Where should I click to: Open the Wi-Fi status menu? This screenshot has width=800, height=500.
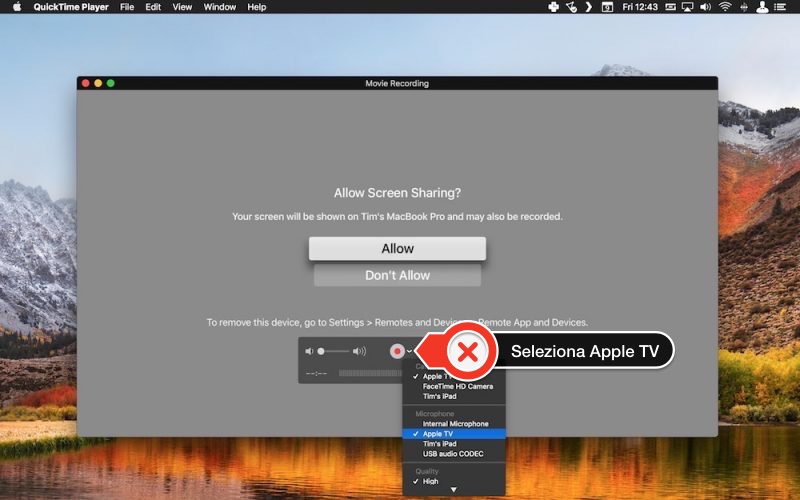pos(724,7)
